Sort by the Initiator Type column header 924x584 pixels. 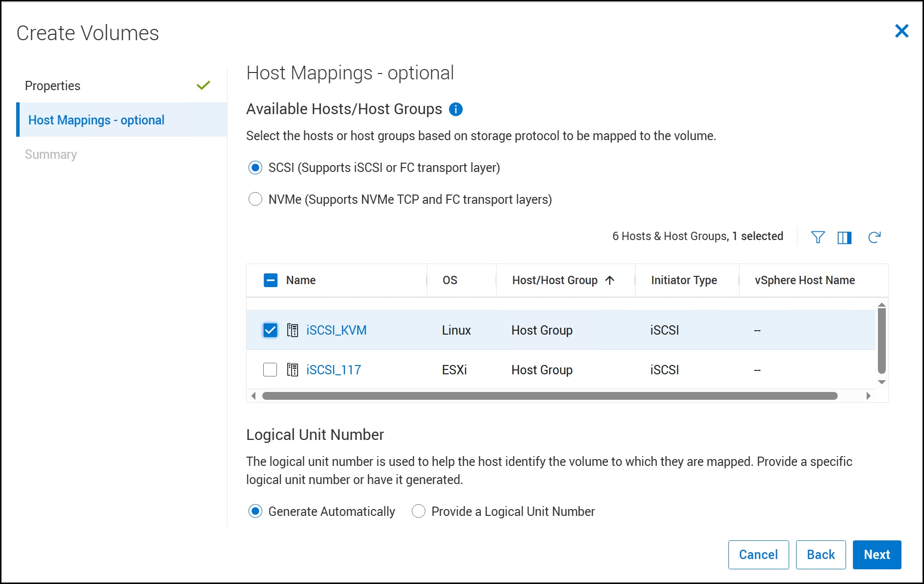684,280
